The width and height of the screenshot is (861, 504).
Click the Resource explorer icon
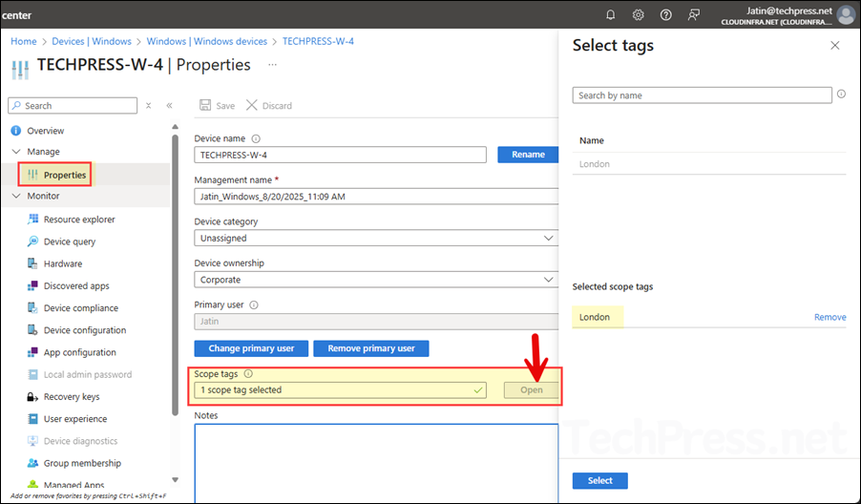[33, 219]
